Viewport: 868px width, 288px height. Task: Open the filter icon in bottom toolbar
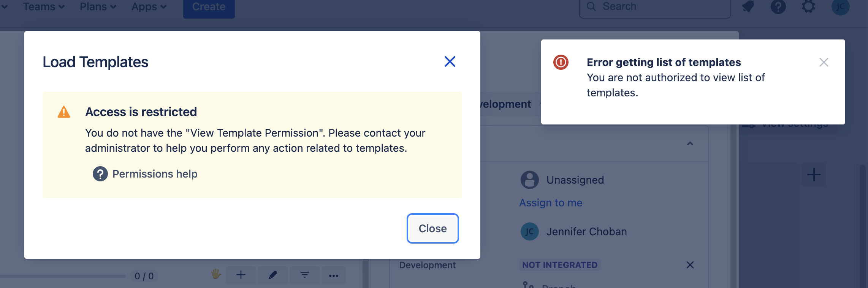tap(304, 275)
